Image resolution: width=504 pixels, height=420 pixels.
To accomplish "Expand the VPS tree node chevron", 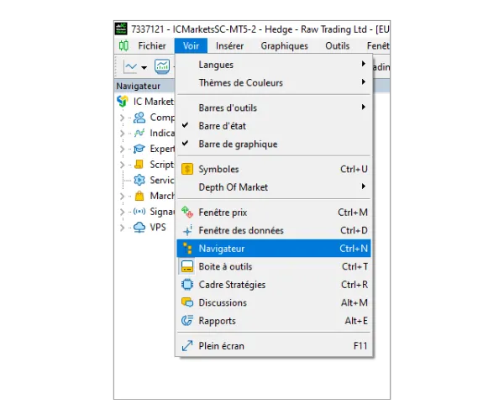I will [x=122, y=228].
